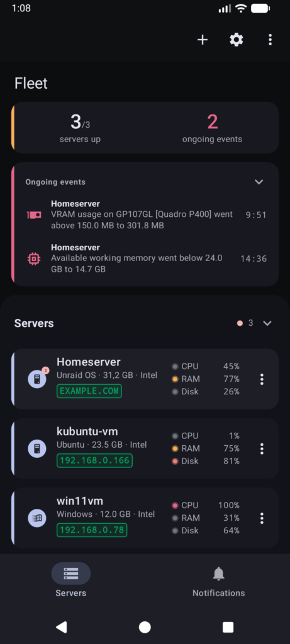Open win11vm three-dot options menu
Screen dimensions: 290x644
tap(262, 518)
